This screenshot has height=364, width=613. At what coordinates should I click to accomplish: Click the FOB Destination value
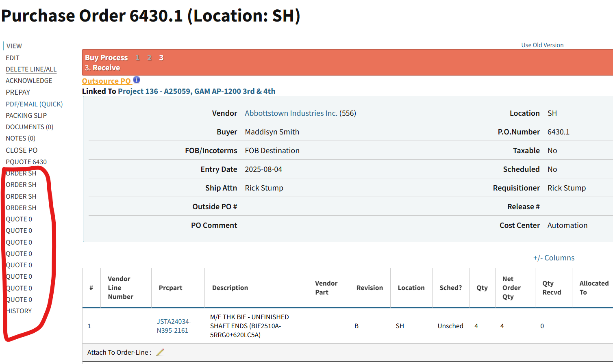coord(272,150)
